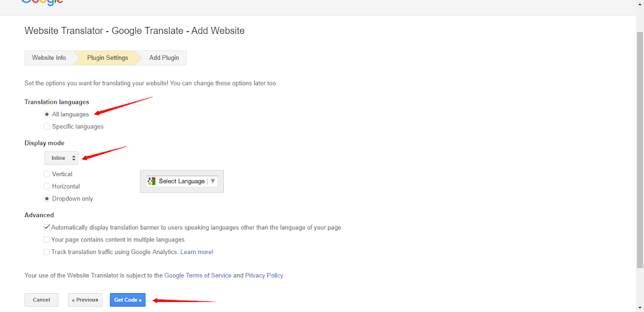
Task: Enable page contains multiple languages checkbox
Action: (x=47, y=240)
